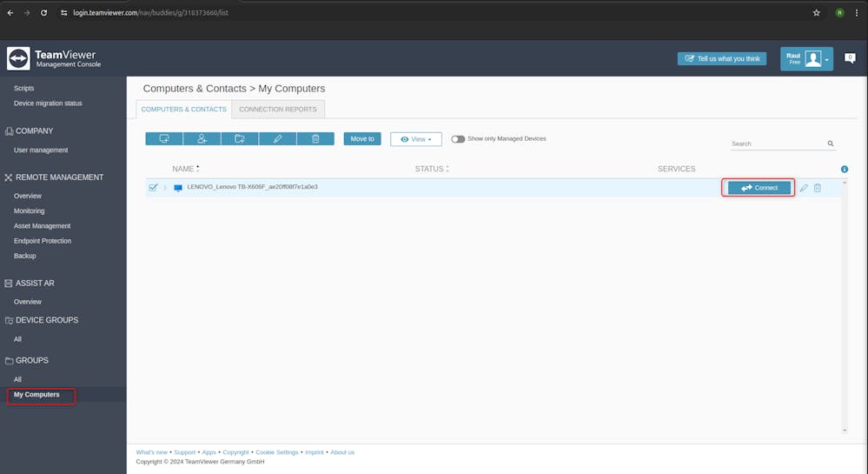Open the chat notification icon in header

point(851,57)
